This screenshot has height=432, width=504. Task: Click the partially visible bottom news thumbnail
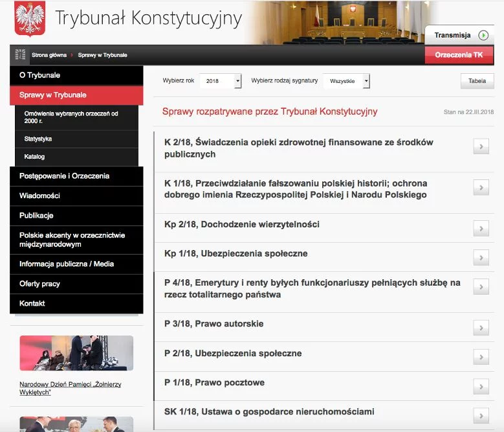click(76, 424)
